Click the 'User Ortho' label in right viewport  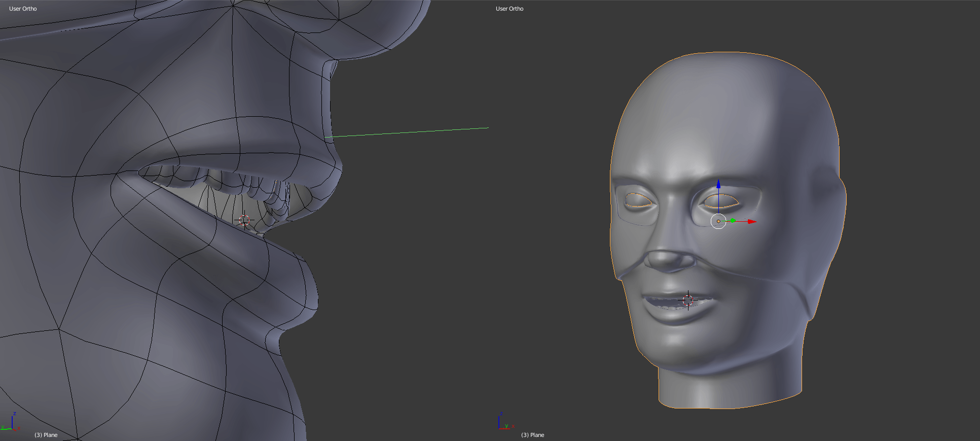[510, 9]
